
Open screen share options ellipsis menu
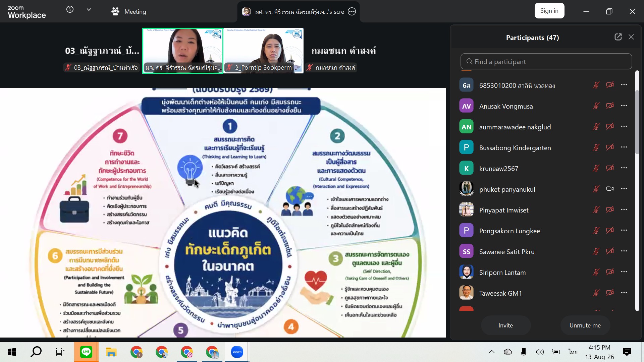(x=352, y=11)
